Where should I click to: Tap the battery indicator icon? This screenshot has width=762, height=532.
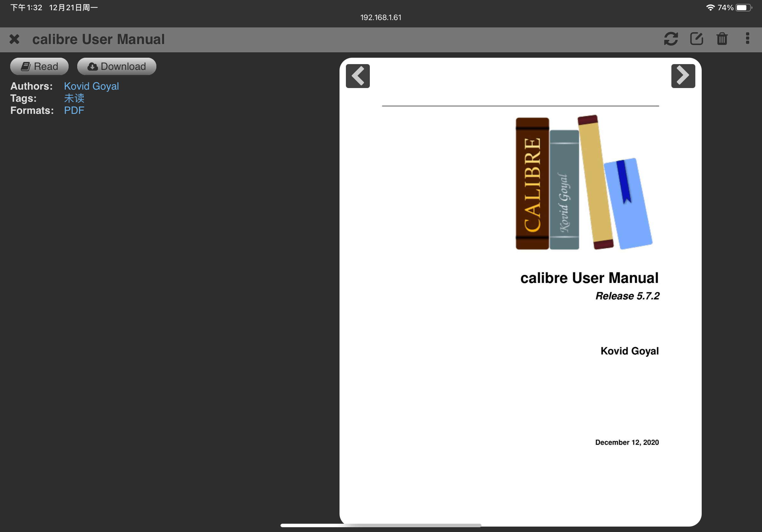743,8
